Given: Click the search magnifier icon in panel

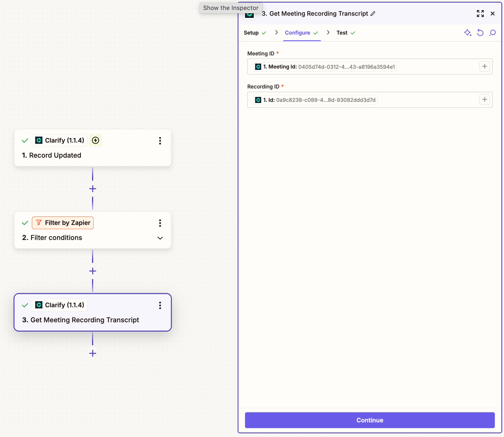Looking at the screenshot, I should tap(493, 33).
